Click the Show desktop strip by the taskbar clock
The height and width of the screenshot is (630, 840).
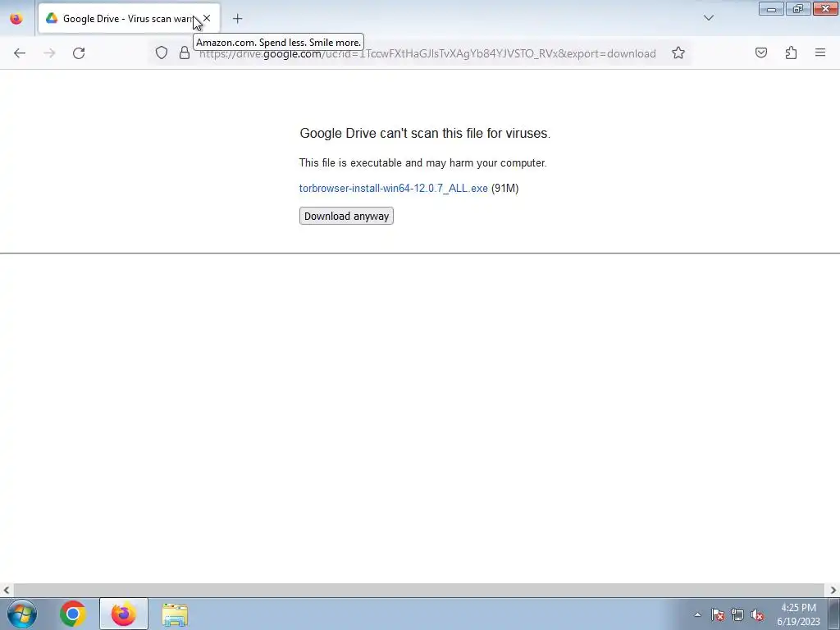tap(834, 614)
